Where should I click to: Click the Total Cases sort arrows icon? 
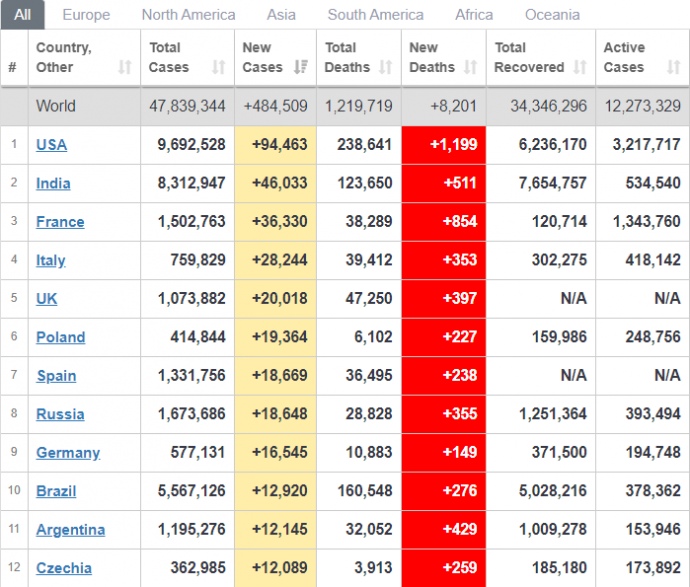click(x=218, y=67)
